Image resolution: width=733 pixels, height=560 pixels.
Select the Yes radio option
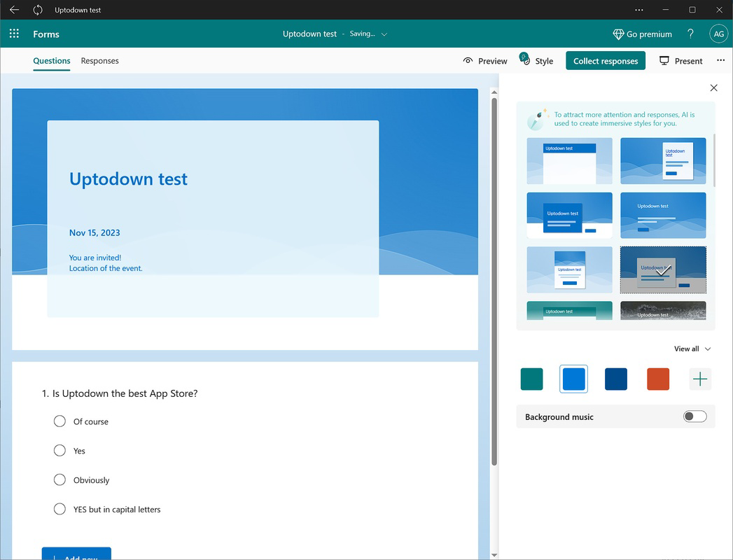click(60, 451)
